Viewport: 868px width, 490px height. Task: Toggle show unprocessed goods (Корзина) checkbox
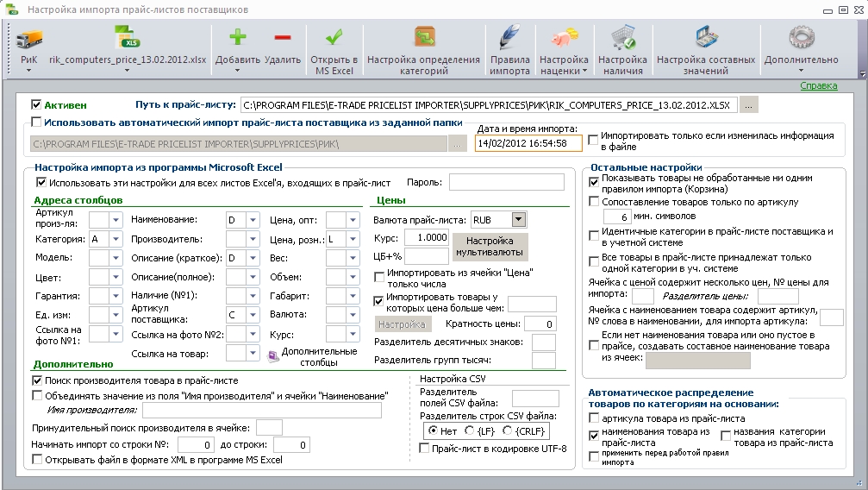point(594,182)
